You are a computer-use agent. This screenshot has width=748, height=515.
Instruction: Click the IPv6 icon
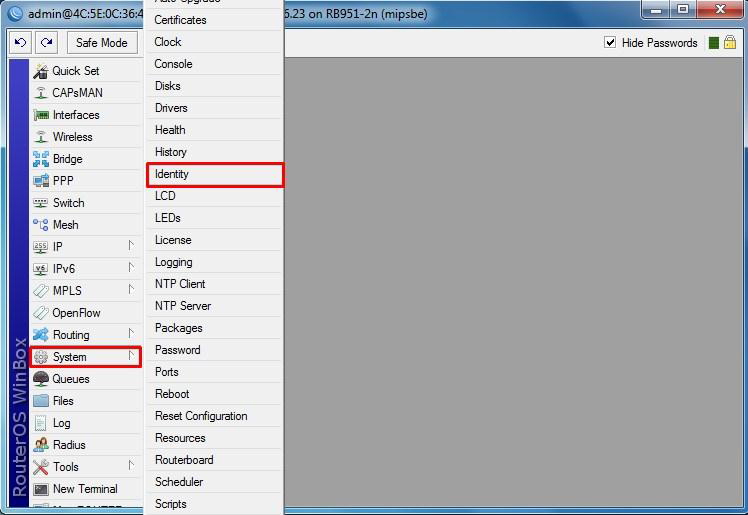pyautogui.click(x=41, y=268)
